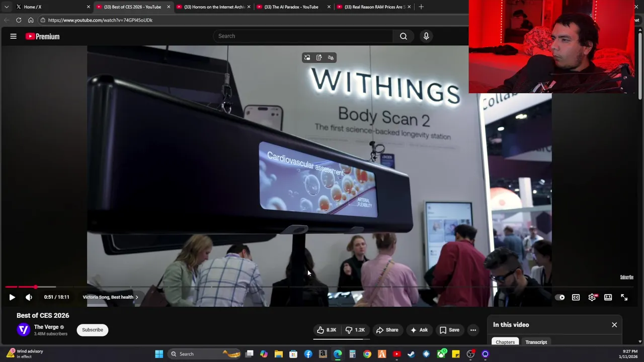The image size is (644, 362).
Task: Mute the video volume
Action: click(29, 297)
